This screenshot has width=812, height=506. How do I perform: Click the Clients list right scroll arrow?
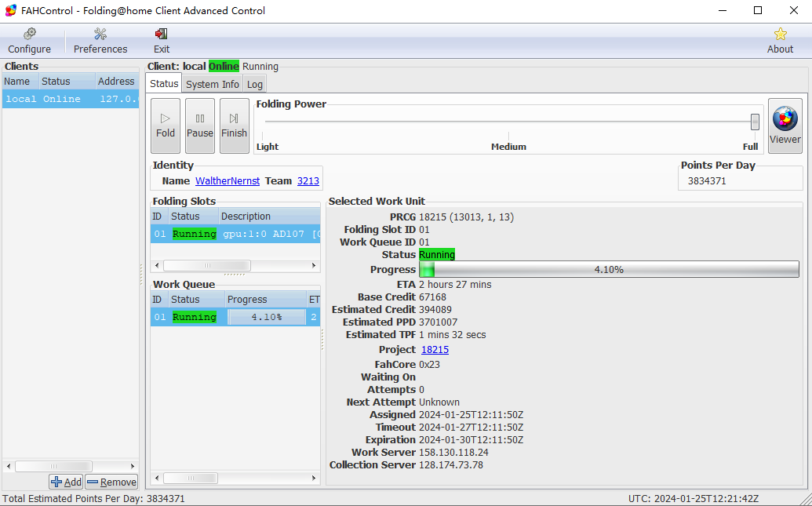tap(133, 466)
